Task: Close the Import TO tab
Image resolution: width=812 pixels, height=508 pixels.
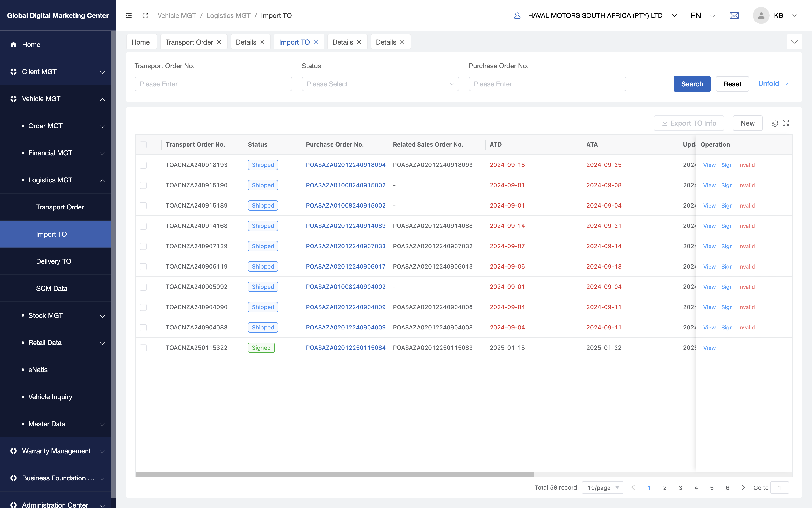Action: (x=316, y=42)
